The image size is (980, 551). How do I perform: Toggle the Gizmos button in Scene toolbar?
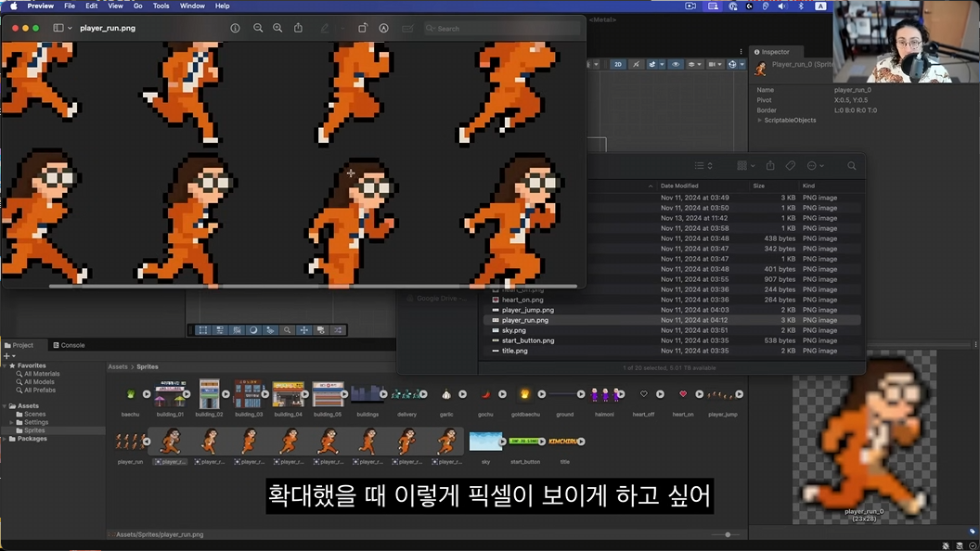(x=732, y=64)
